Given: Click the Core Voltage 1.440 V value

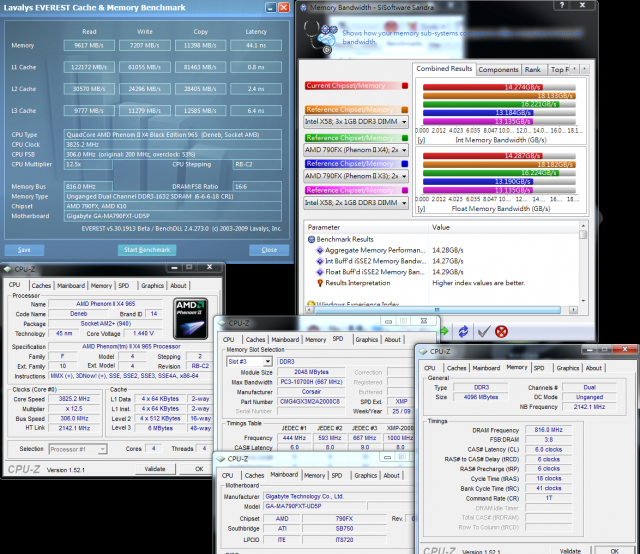Looking at the screenshot, I should [143, 334].
